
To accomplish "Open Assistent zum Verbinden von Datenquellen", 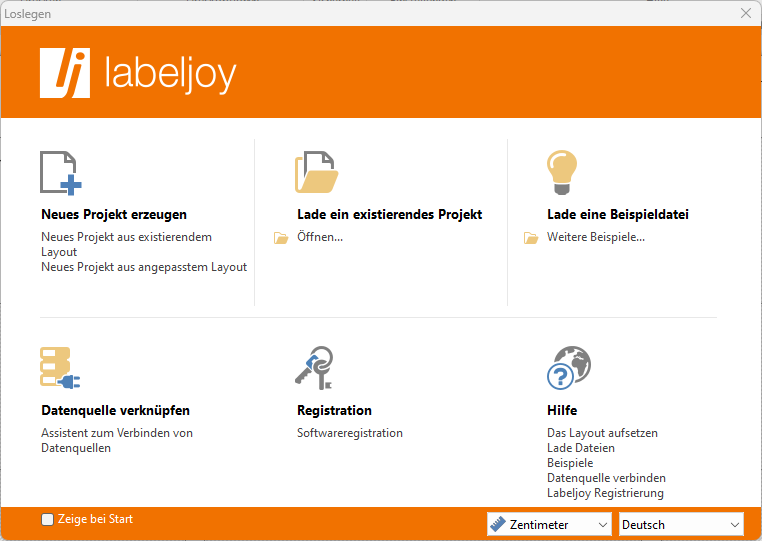I will tap(117, 440).
